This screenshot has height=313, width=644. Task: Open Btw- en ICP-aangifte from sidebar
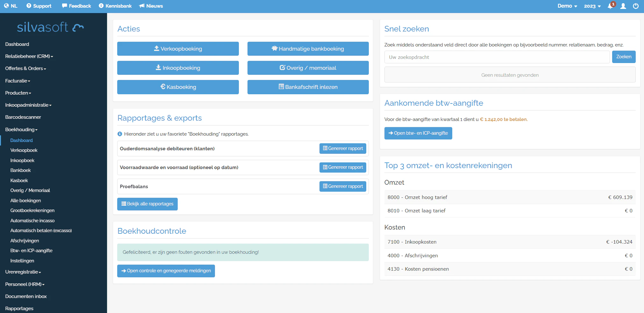[x=31, y=251]
